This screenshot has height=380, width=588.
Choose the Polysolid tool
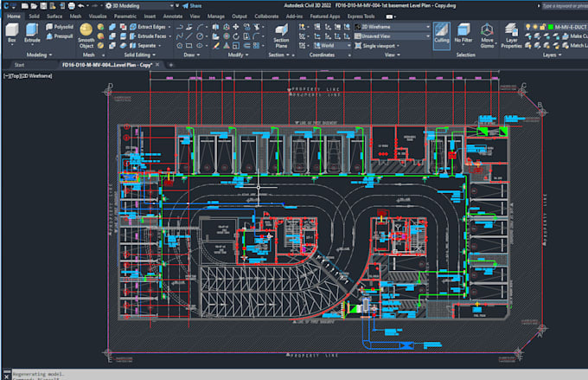point(60,27)
